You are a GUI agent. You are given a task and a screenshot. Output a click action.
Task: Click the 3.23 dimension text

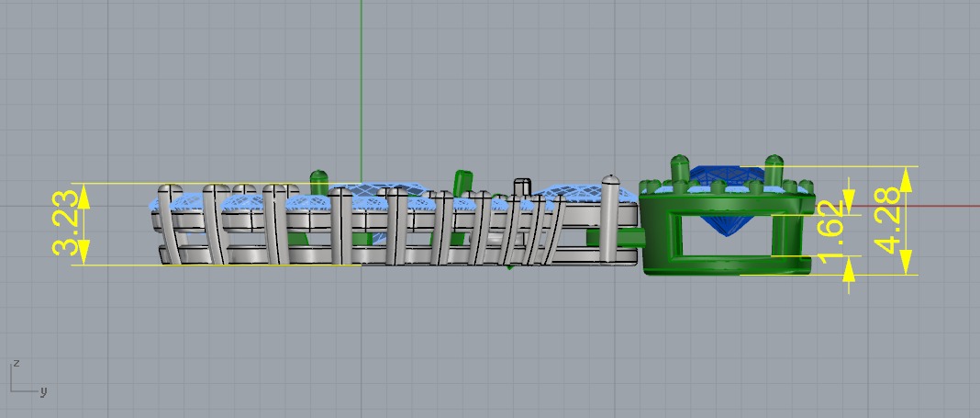(x=66, y=222)
